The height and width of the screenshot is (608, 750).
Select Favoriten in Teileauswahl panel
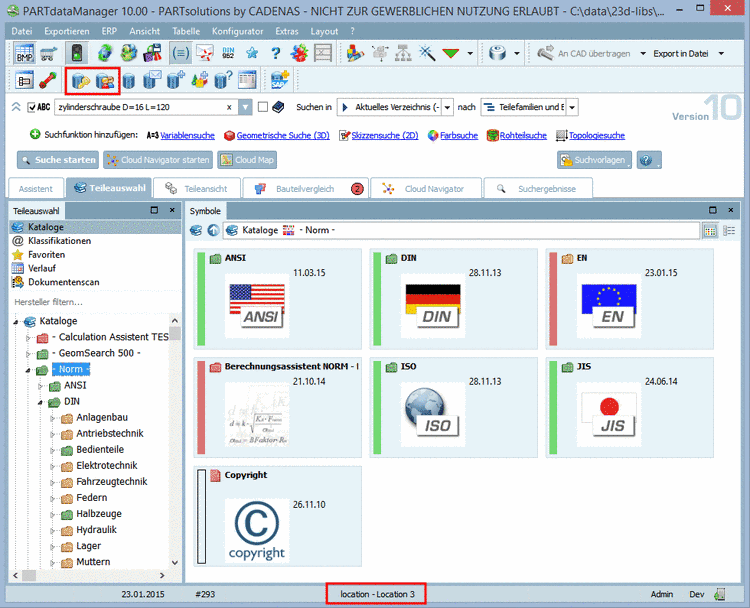(46, 254)
